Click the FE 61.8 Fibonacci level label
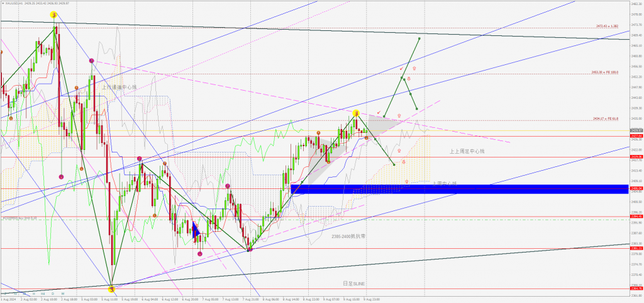Screen dimensions: 644x303 [x=606, y=118]
